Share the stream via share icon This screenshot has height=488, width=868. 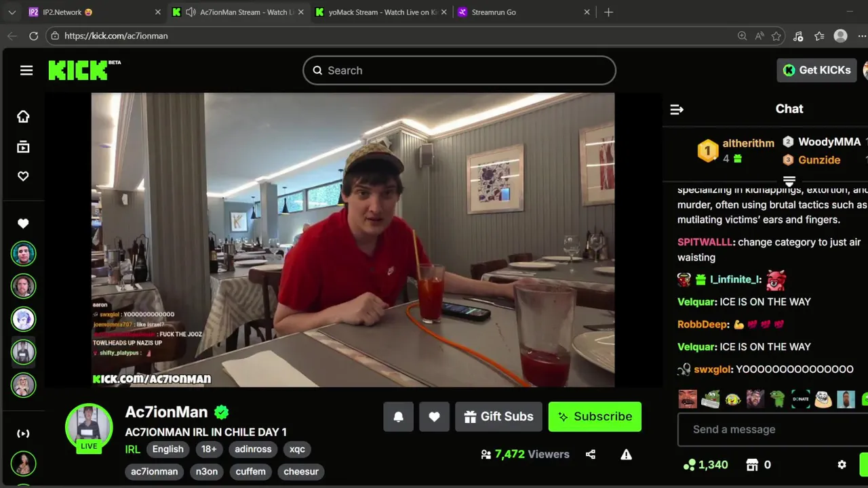[591, 454]
